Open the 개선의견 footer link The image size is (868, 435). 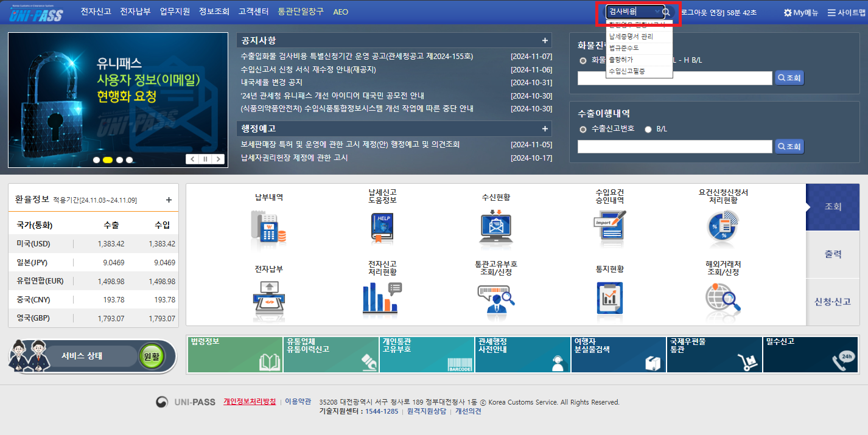coord(468,411)
